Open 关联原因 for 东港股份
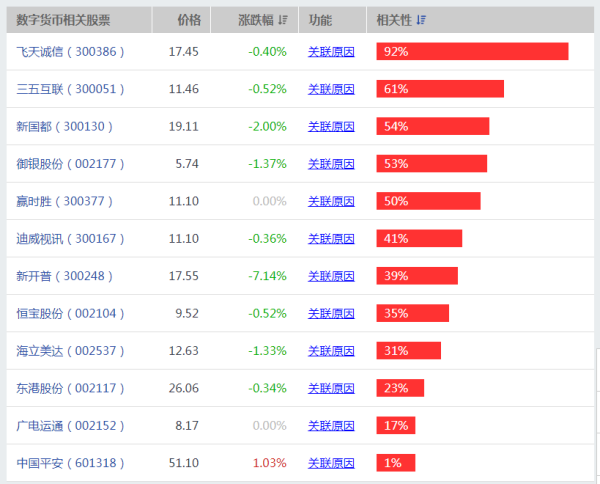Viewport: 600px width, 484px height. [331, 388]
